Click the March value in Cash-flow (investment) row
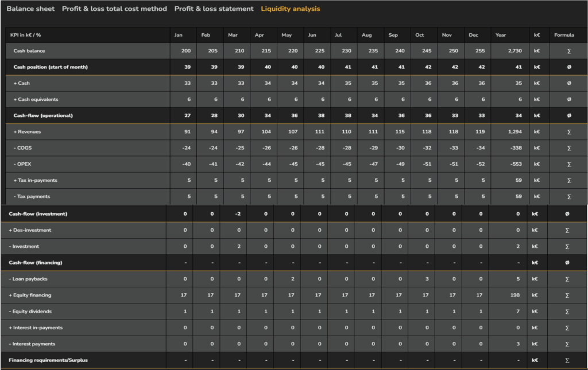Viewport: 588px width, 370px height. (239, 214)
